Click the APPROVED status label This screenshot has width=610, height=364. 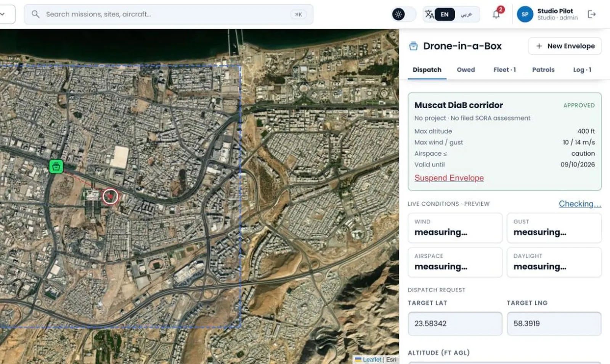click(x=579, y=105)
